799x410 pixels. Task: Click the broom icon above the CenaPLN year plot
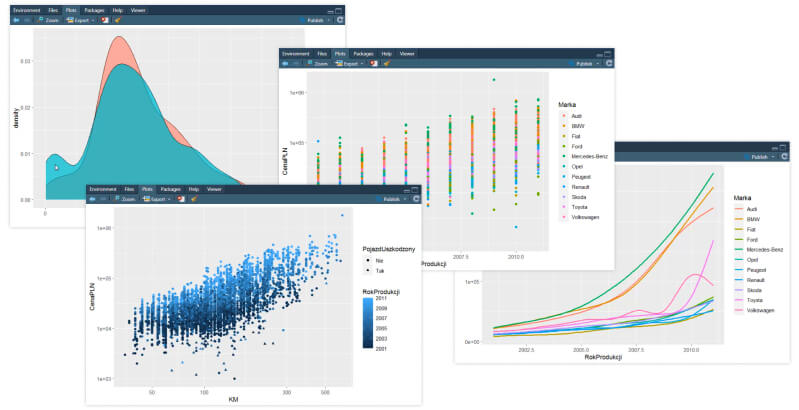tap(386, 64)
